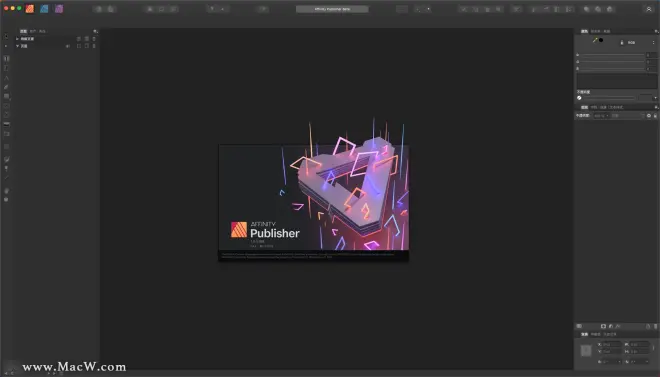
Task: Click the Transform panel X field
Action: [x=612, y=345]
